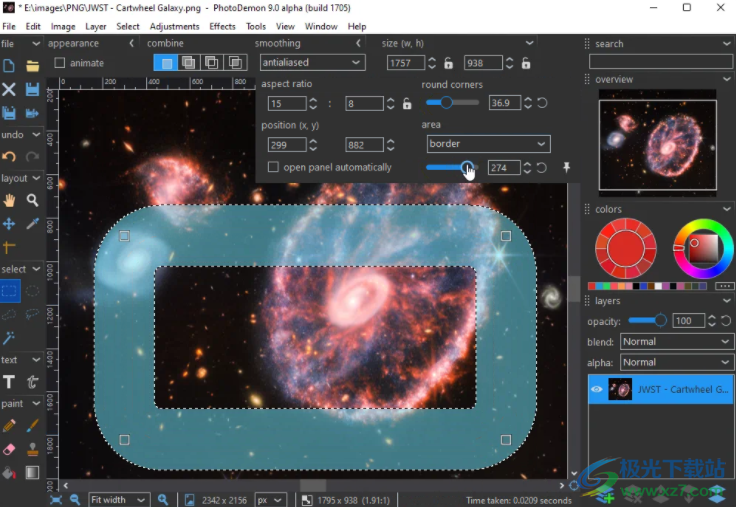Select the Measure tool

pos(9,246)
